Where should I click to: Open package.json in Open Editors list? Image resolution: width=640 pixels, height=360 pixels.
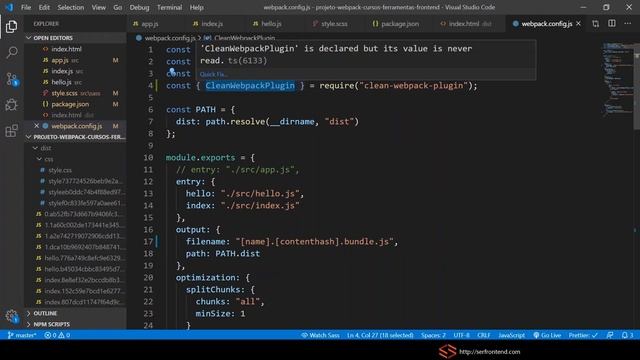[x=75, y=104]
